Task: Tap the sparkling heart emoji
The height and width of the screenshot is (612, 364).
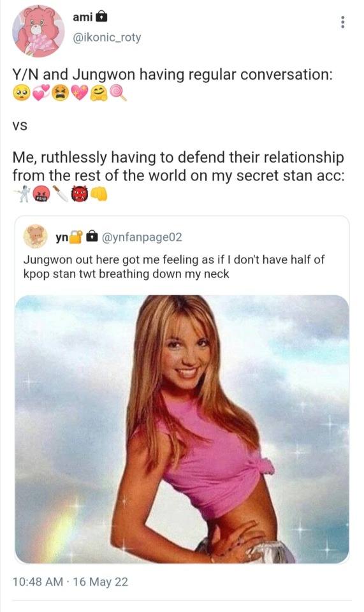Action: point(80,93)
